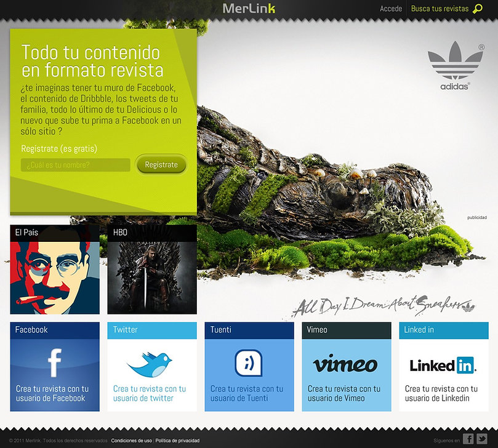Image resolution: width=498 pixels, height=448 pixels.
Task: Open Política de privacidad footer link
Action: pyautogui.click(x=177, y=441)
